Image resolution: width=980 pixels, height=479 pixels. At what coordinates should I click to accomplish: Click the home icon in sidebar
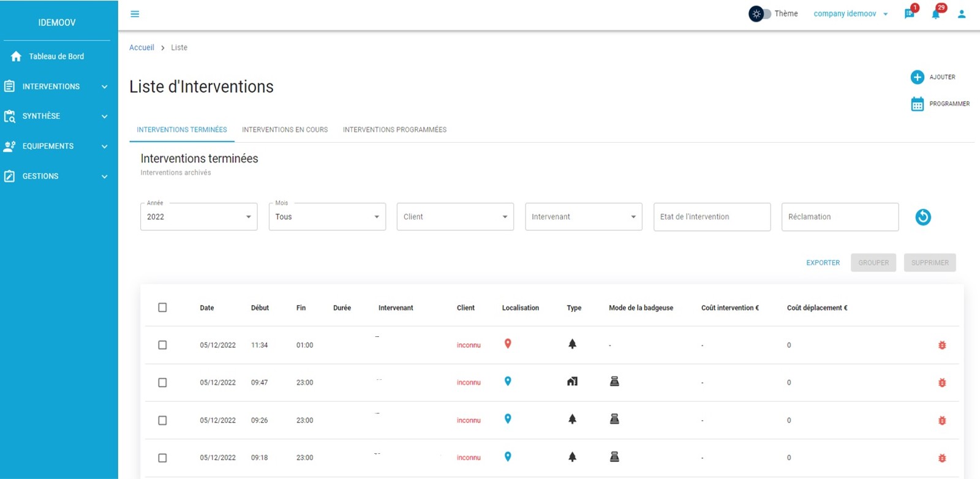point(16,56)
